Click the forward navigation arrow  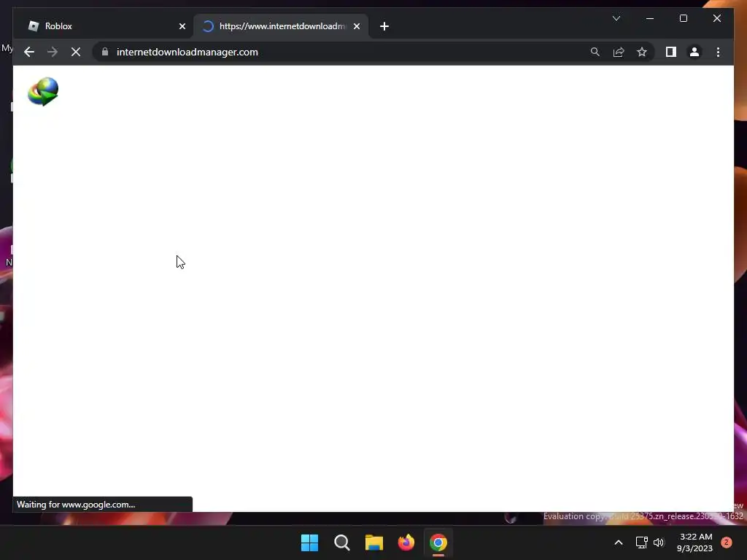coord(53,52)
